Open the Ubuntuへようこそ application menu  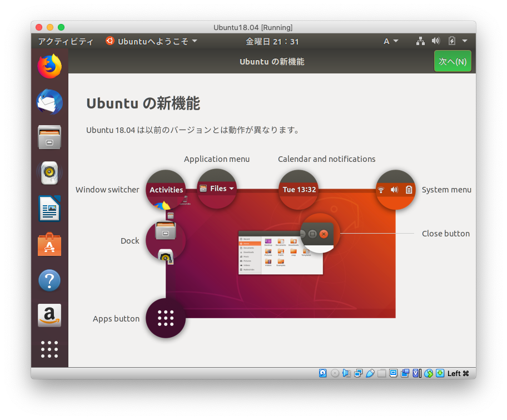pos(151,41)
